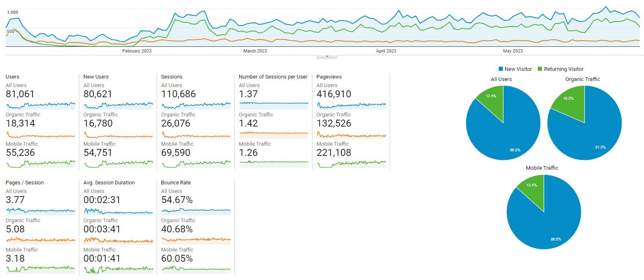Click the February 2023 label on timeline

[x=137, y=51]
